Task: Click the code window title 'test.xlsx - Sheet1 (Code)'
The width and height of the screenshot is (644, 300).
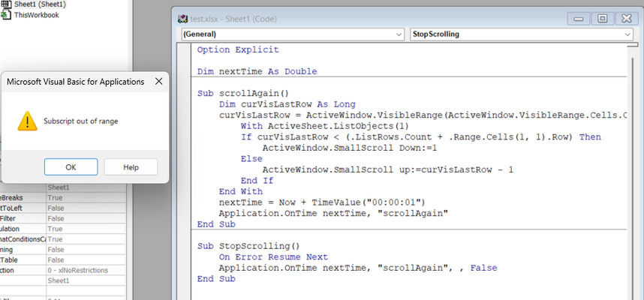Action: pos(233,19)
